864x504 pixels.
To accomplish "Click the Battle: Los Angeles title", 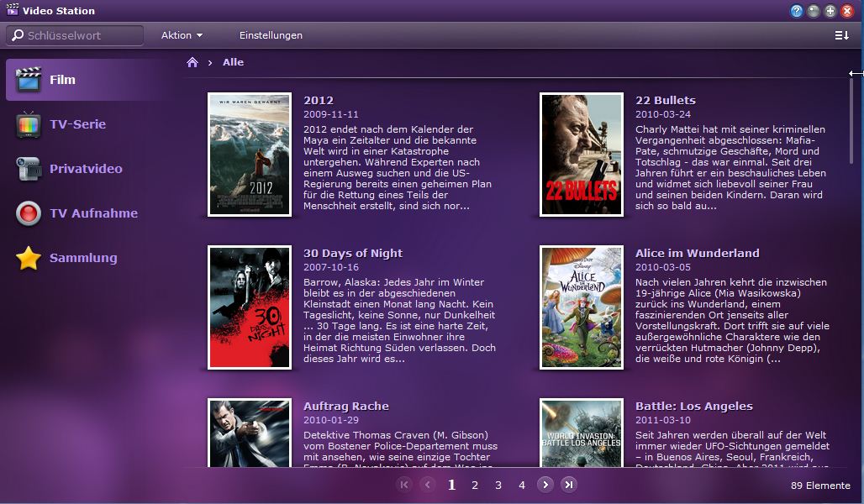I will 693,406.
